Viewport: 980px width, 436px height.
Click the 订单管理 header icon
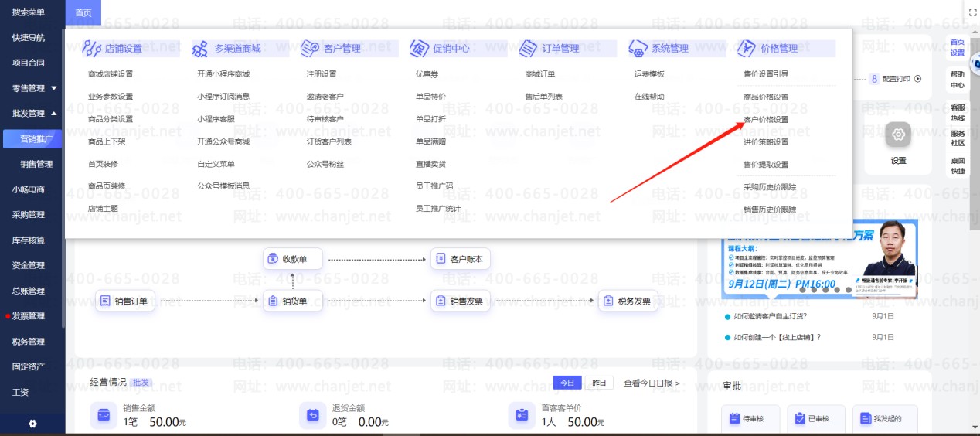[529, 49]
